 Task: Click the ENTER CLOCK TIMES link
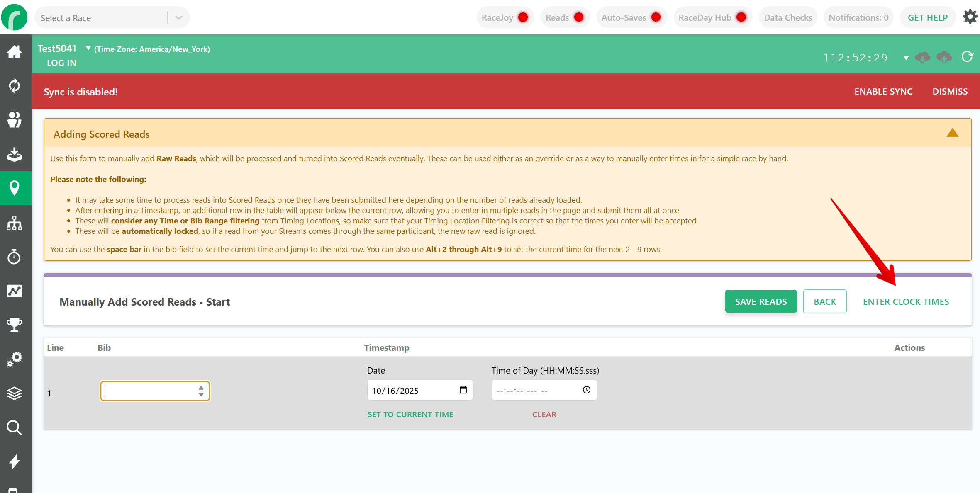(906, 301)
